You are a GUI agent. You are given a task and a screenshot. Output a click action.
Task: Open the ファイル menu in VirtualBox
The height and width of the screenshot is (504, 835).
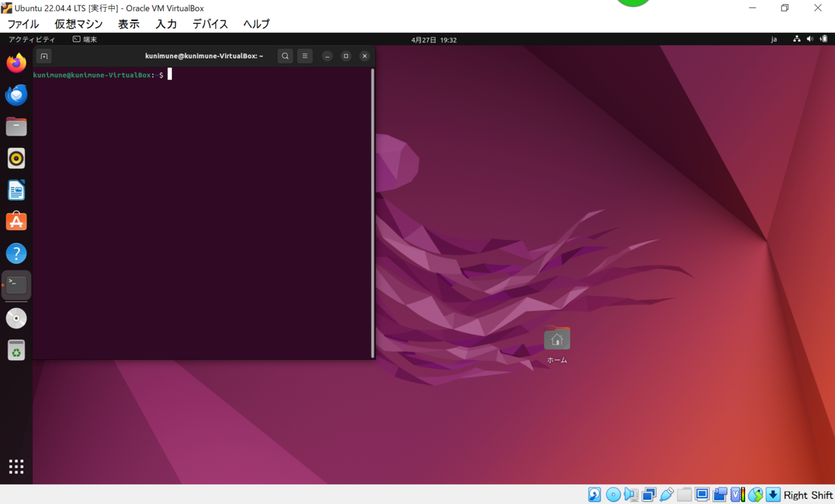point(23,24)
